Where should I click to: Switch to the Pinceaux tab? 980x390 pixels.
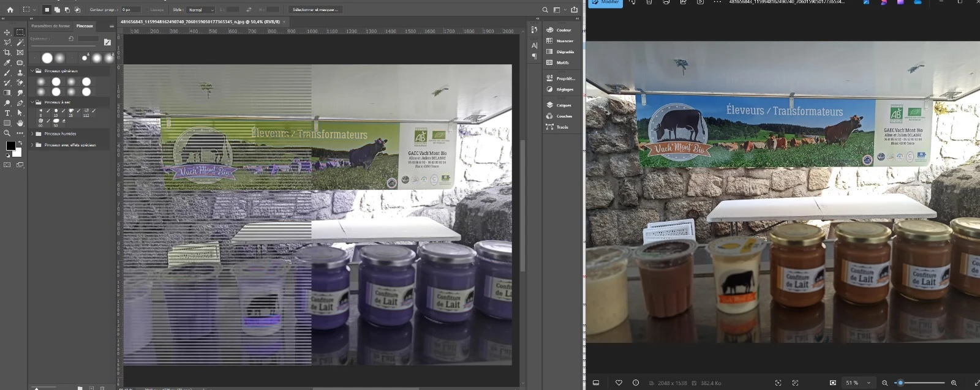click(85, 26)
